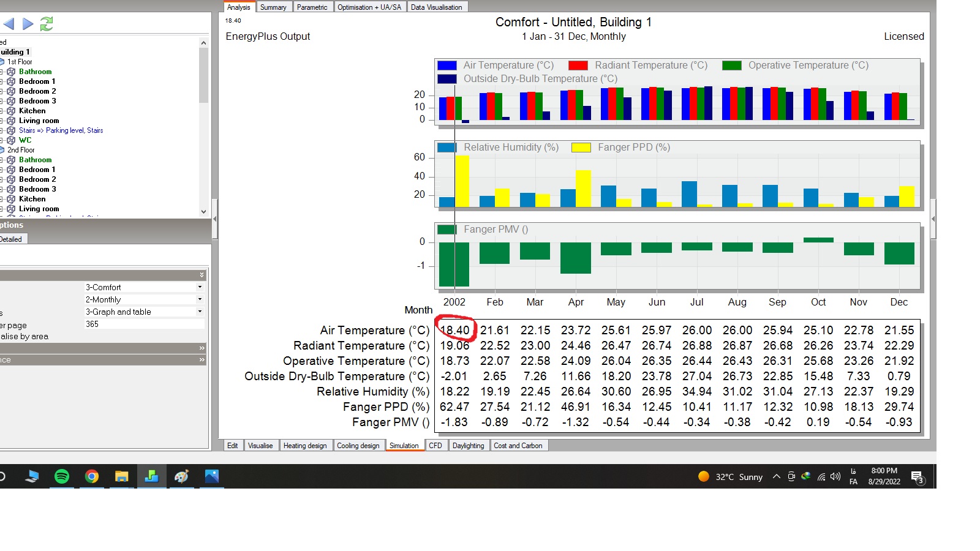
Task: Click the weather sun icon in taskbar
Action: tap(704, 477)
